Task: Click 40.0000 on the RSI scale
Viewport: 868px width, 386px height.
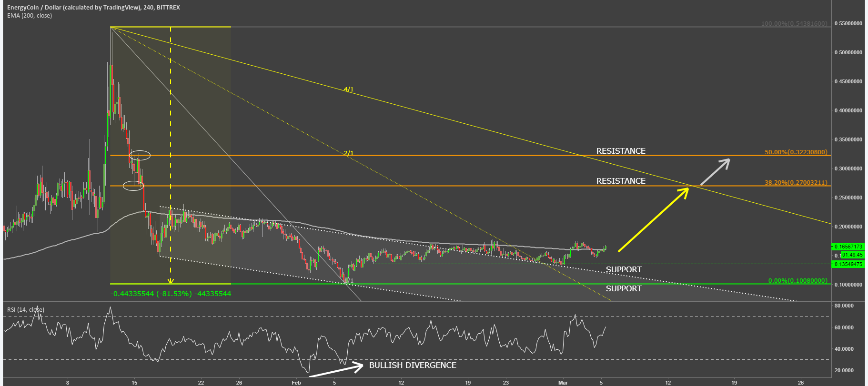Action: coord(844,349)
